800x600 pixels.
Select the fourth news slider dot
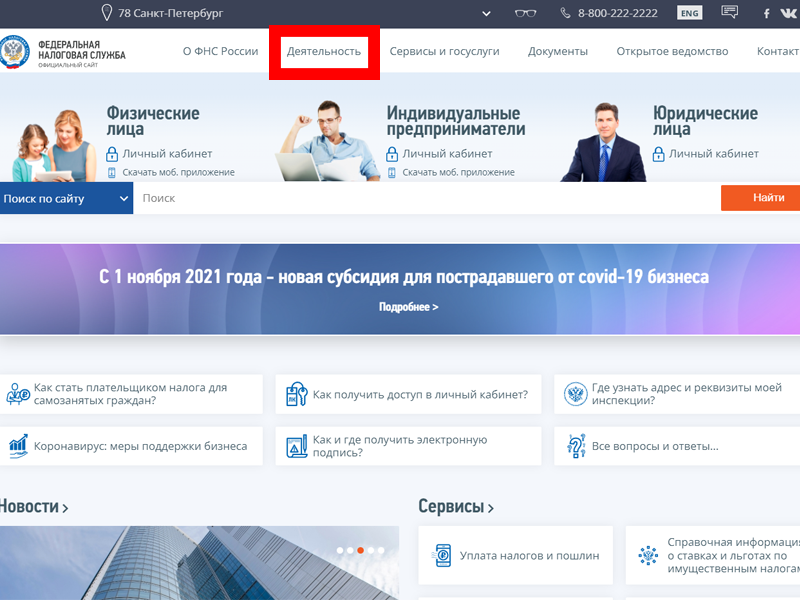point(371,551)
